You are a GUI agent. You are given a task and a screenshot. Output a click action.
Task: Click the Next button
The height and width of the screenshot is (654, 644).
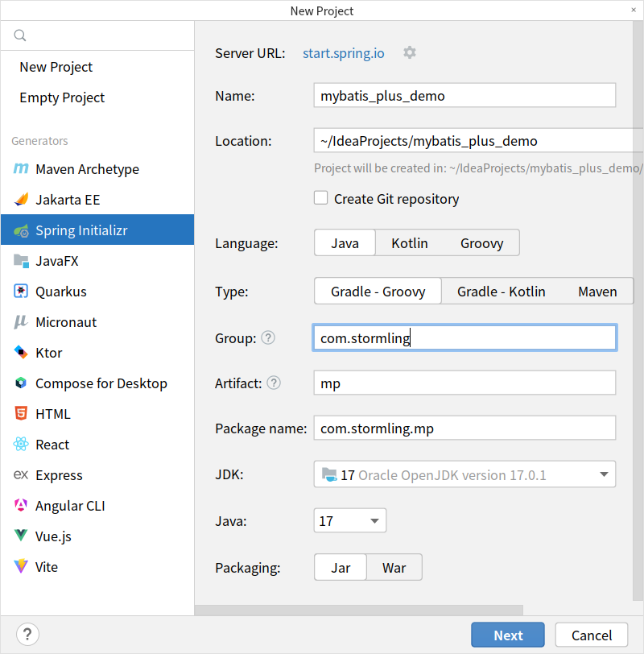click(x=508, y=635)
